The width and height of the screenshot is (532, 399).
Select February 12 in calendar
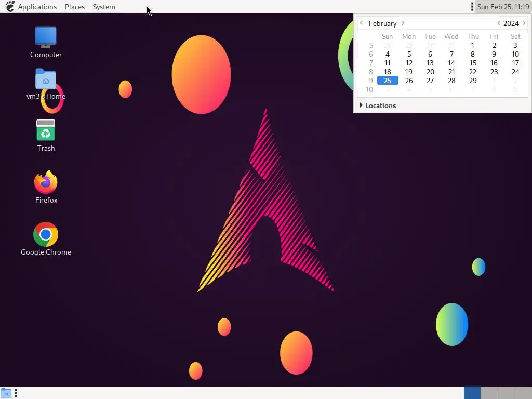coord(409,63)
